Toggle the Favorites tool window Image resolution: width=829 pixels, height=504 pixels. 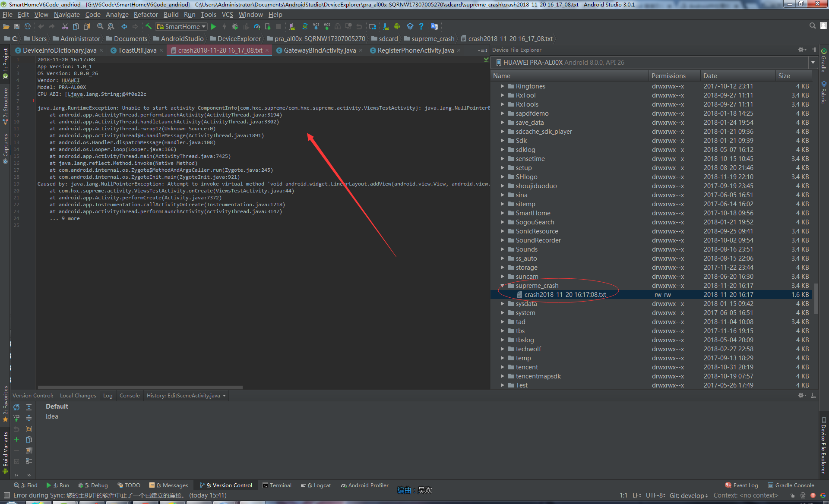tap(5, 404)
